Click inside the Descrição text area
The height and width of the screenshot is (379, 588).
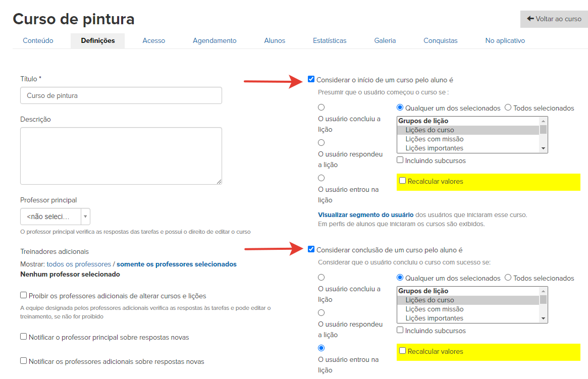[121, 155]
